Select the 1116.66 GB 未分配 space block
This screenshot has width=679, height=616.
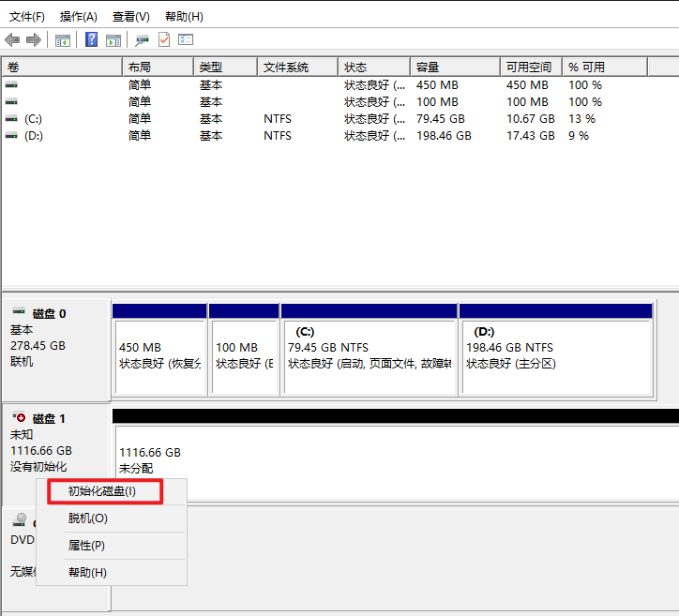point(394,459)
